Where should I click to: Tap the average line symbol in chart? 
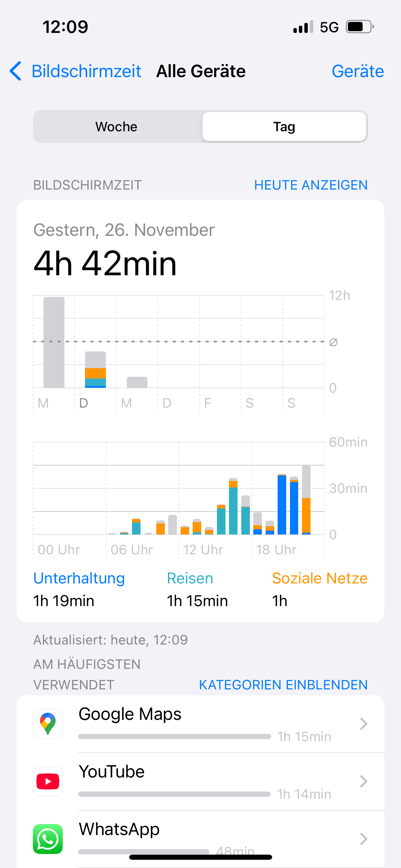333,342
